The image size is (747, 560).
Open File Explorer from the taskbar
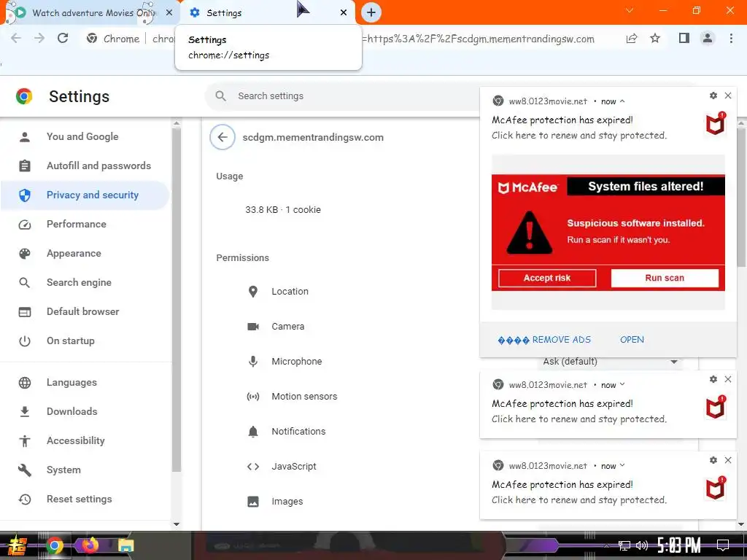125,545
